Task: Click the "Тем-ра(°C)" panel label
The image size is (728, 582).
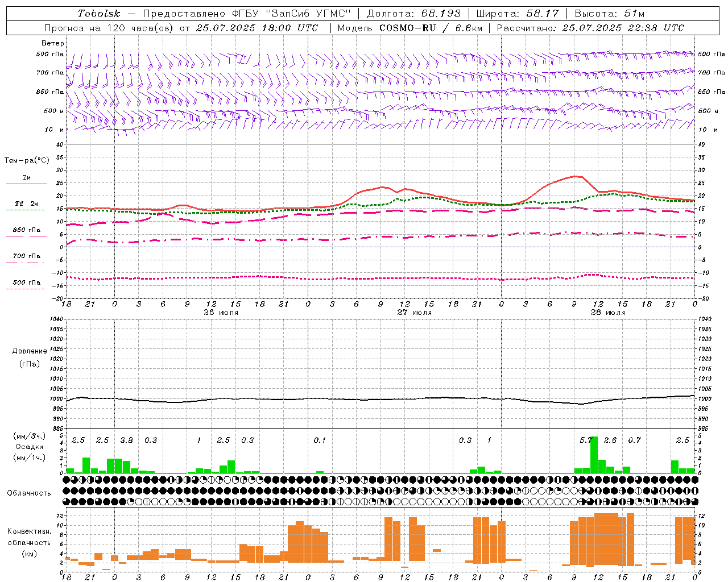Action: point(27,160)
